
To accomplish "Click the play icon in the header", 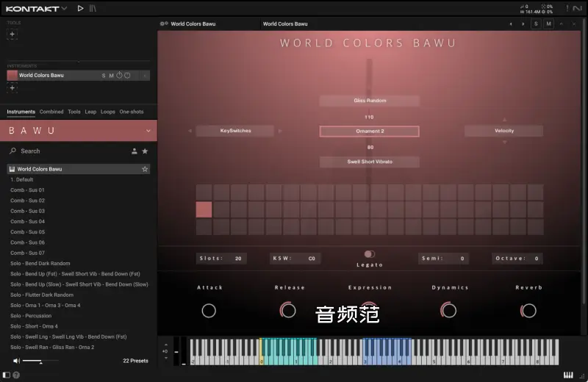I will (x=80, y=8).
